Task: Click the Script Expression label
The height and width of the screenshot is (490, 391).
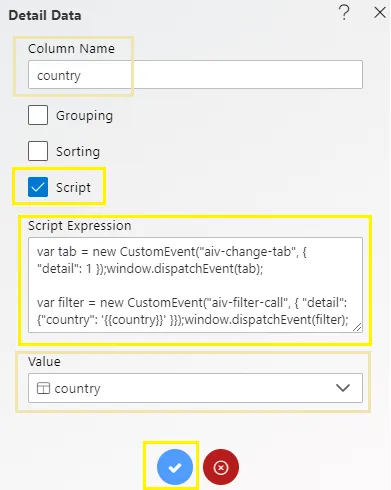Action: coord(79,226)
